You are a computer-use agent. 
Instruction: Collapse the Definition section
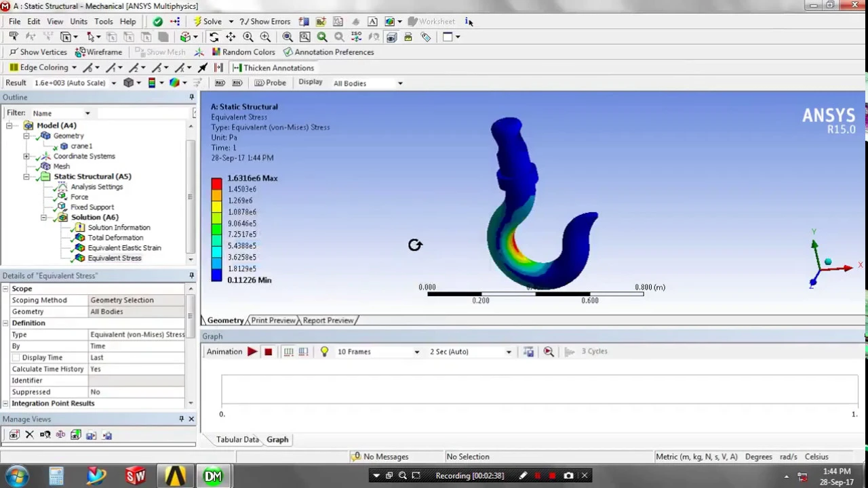point(5,323)
